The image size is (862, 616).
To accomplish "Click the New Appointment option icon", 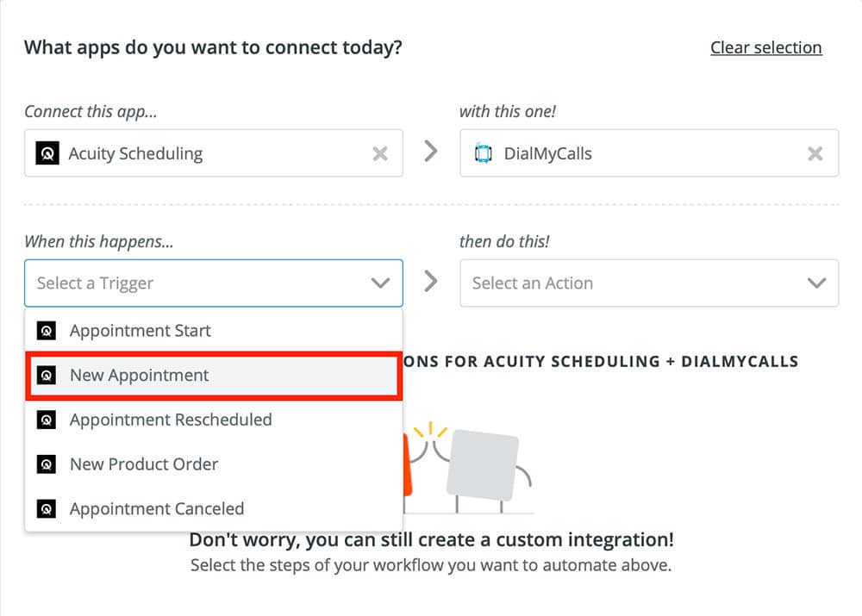I will click(47, 376).
